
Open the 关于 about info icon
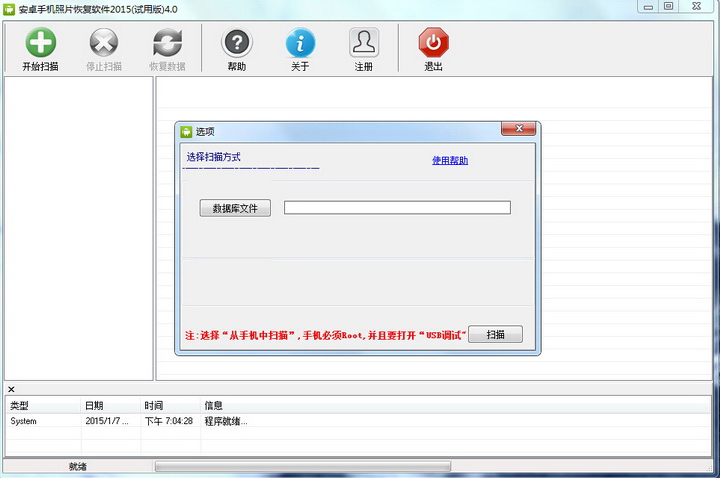(x=300, y=43)
